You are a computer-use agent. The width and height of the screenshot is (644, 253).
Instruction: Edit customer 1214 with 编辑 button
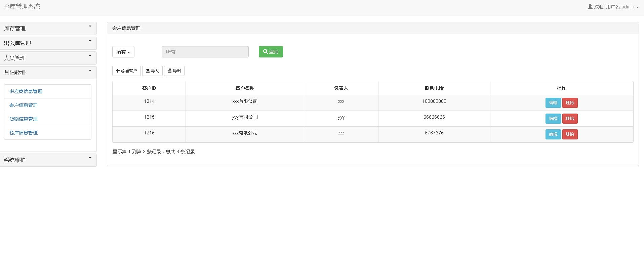coord(553,103)
